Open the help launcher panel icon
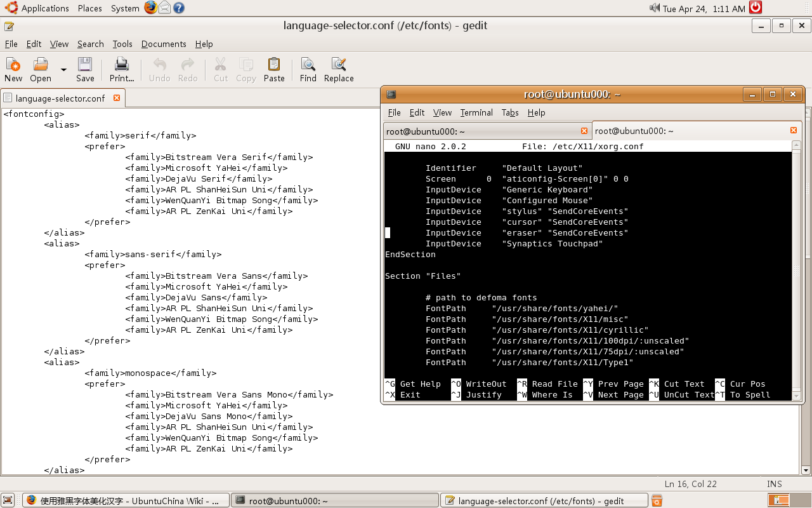 coord(179,8)
